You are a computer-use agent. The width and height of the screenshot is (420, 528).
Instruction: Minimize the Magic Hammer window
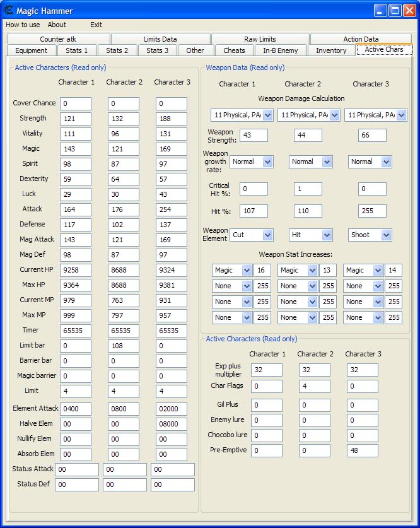point(380,11)
